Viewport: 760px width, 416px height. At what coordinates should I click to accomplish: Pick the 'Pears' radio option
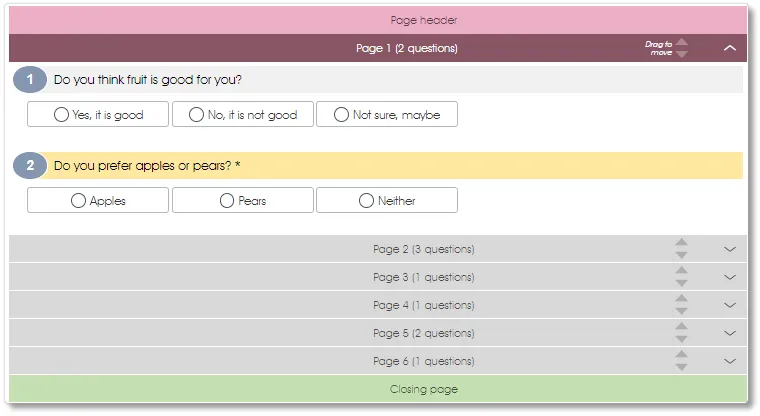(x=227, y=201)
